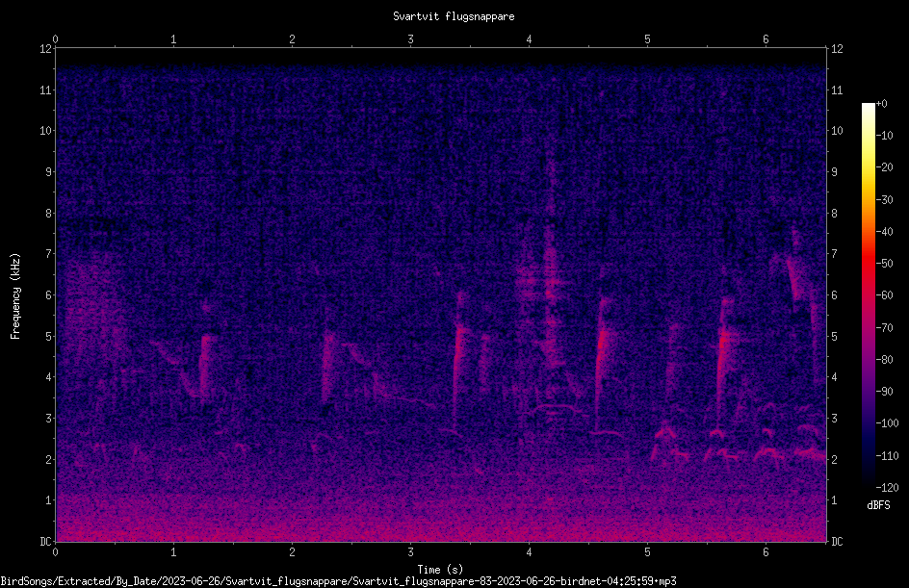Click the '-10' colorbar label

884,136
